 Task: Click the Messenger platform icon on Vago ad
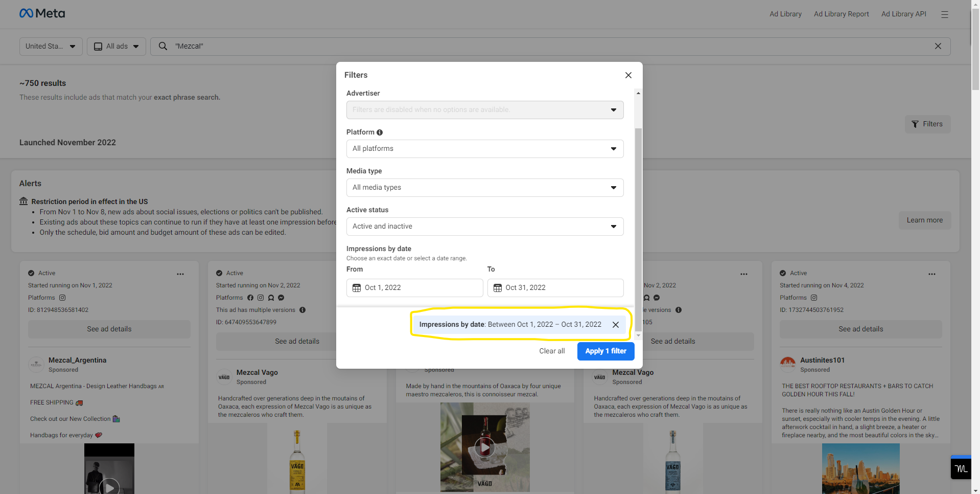(x=281, y=298)
